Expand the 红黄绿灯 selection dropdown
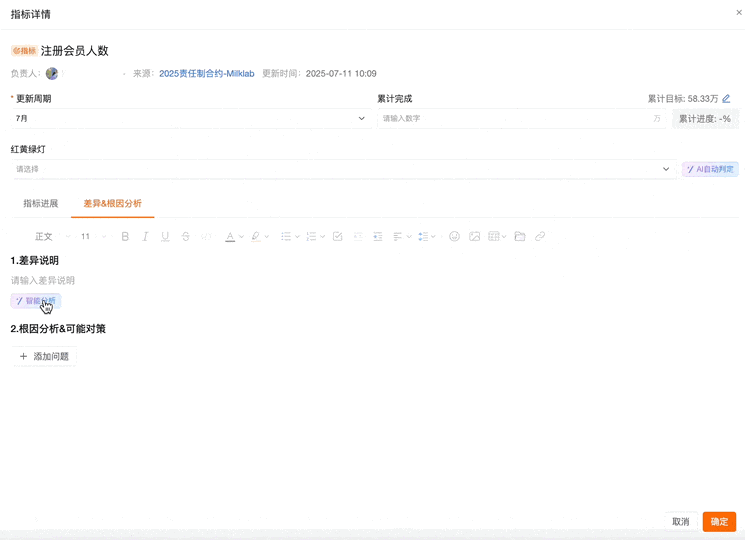Viewport: 745px width, 540px height. 341,170
